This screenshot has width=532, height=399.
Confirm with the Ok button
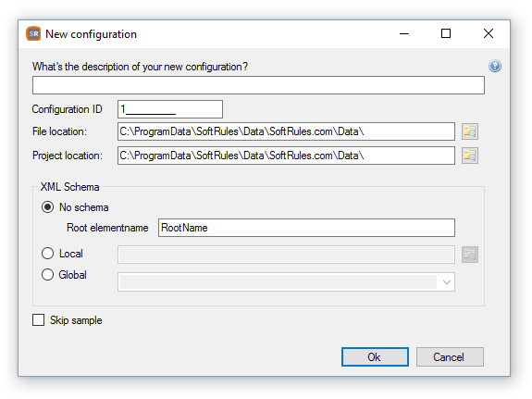pyautogui.click(x=375, y=357)
